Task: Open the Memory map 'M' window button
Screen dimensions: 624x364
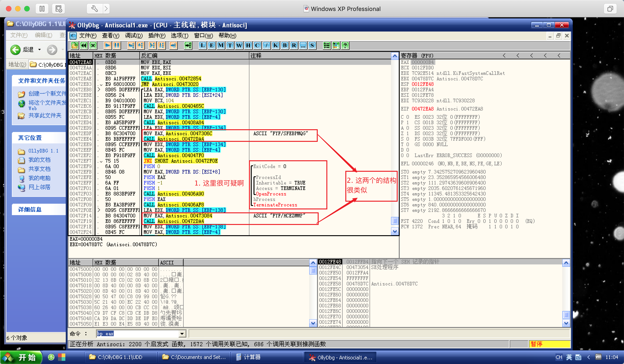Action: [x=221, y=45]
